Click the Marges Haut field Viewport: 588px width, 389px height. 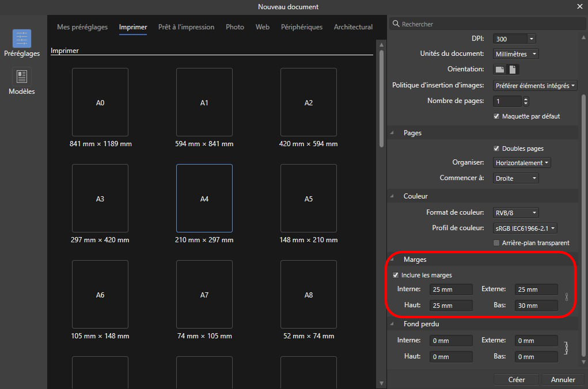point(451,306)
